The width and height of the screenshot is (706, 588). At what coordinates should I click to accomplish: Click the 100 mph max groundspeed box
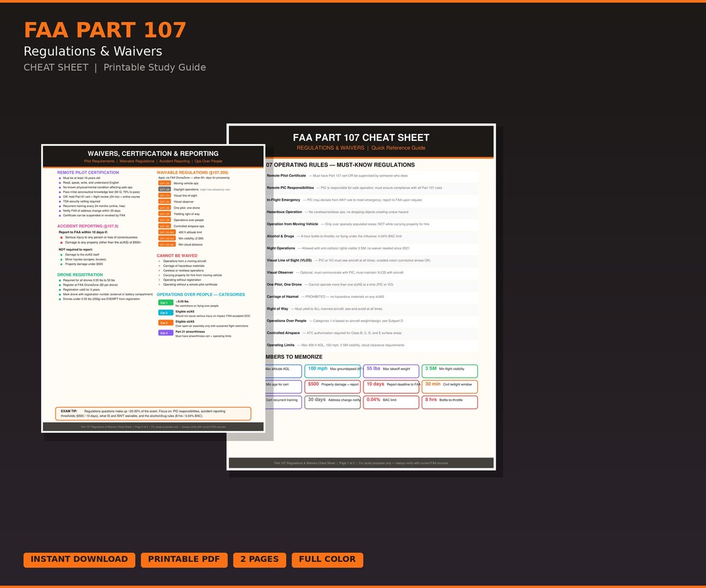333,370
